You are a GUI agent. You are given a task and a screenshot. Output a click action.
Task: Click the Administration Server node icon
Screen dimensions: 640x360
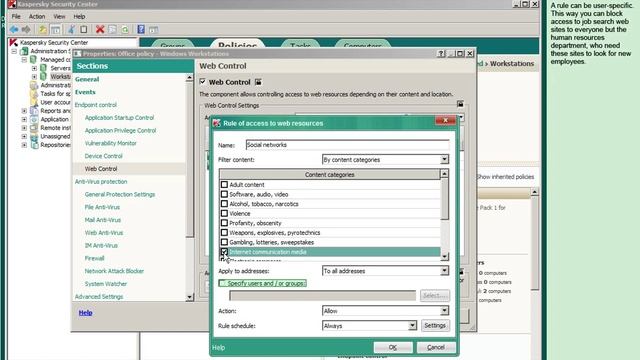(x=24, y=51)
